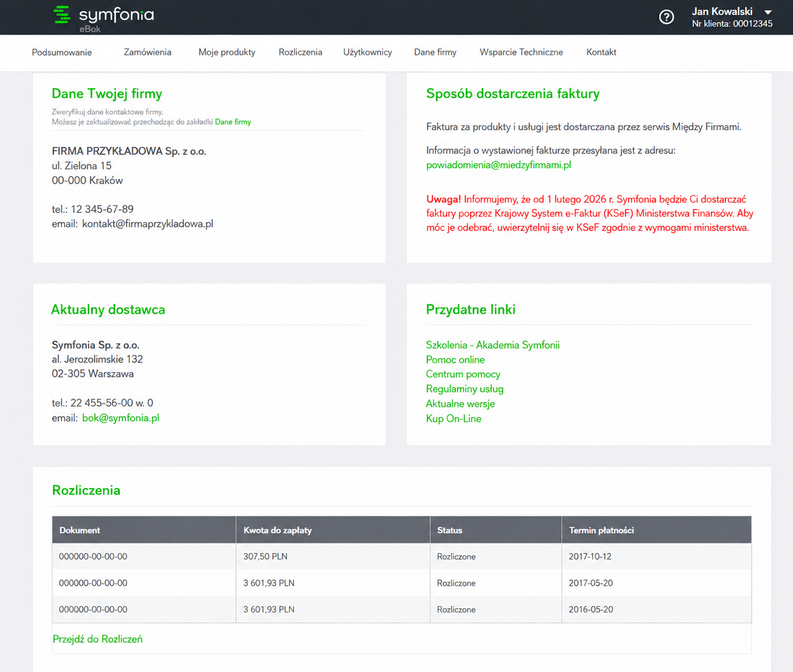Click the Kup On-Line link
Image resolution: width=793 pixels, height=672 pixels.
454,419
